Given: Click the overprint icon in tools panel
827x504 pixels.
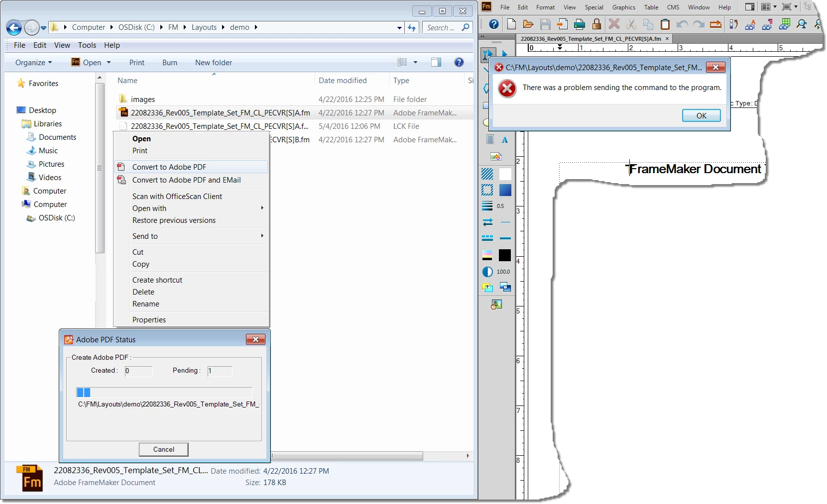Looking at the screenshot, I should [487, 288].
